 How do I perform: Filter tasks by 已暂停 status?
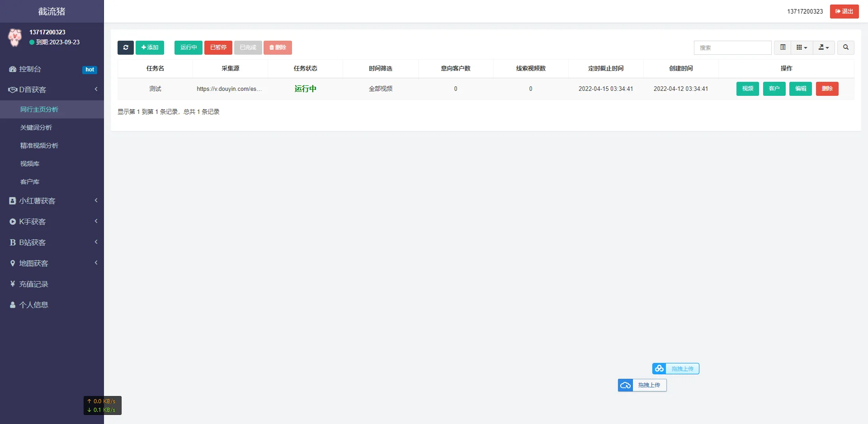[218, 47]
